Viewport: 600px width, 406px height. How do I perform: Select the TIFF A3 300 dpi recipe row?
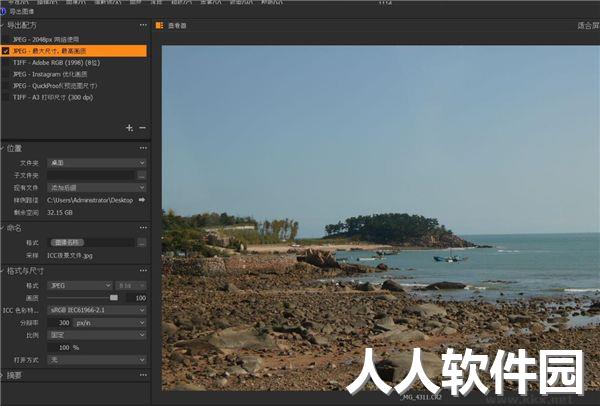74,97
